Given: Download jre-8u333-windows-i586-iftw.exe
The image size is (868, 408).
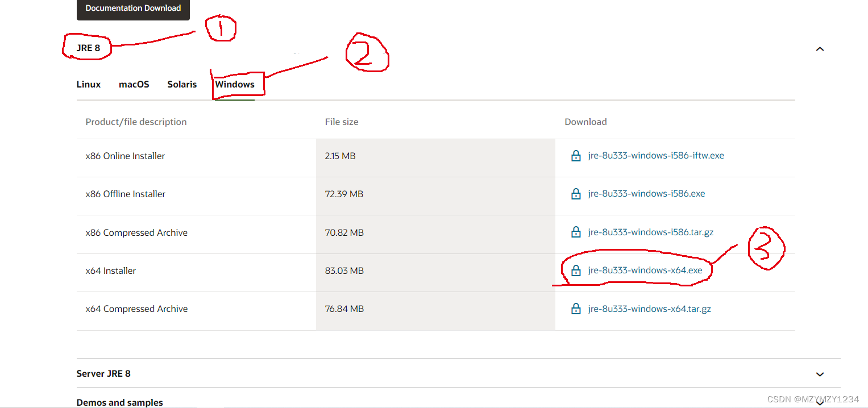Looking at the screenshot, I should click(656, 156).
